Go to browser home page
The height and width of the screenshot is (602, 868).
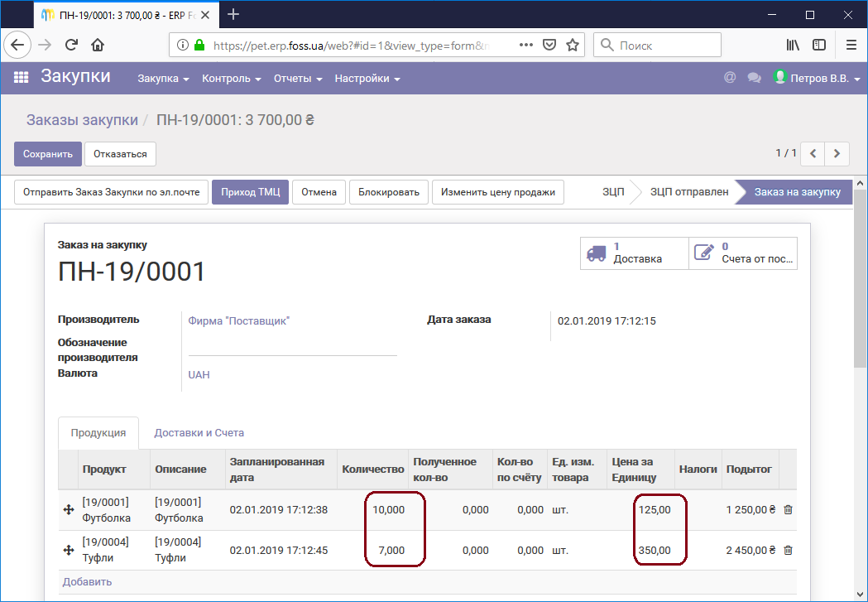(98, 45)
